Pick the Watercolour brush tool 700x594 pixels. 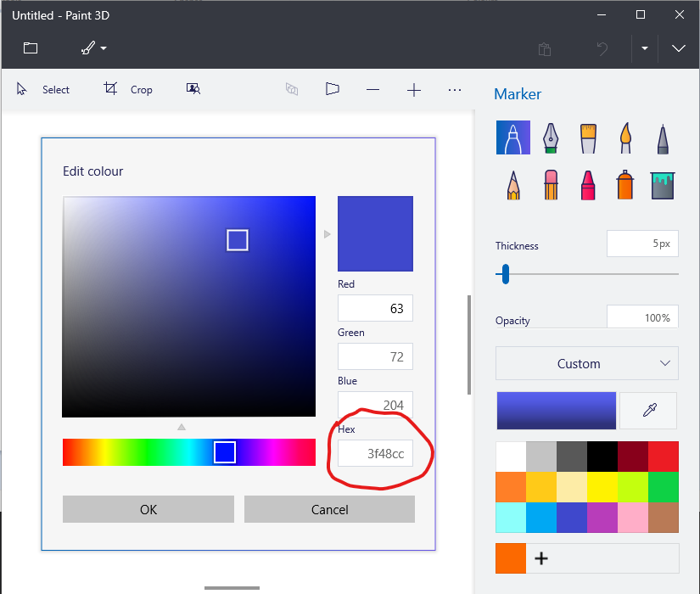pos(625,137)
